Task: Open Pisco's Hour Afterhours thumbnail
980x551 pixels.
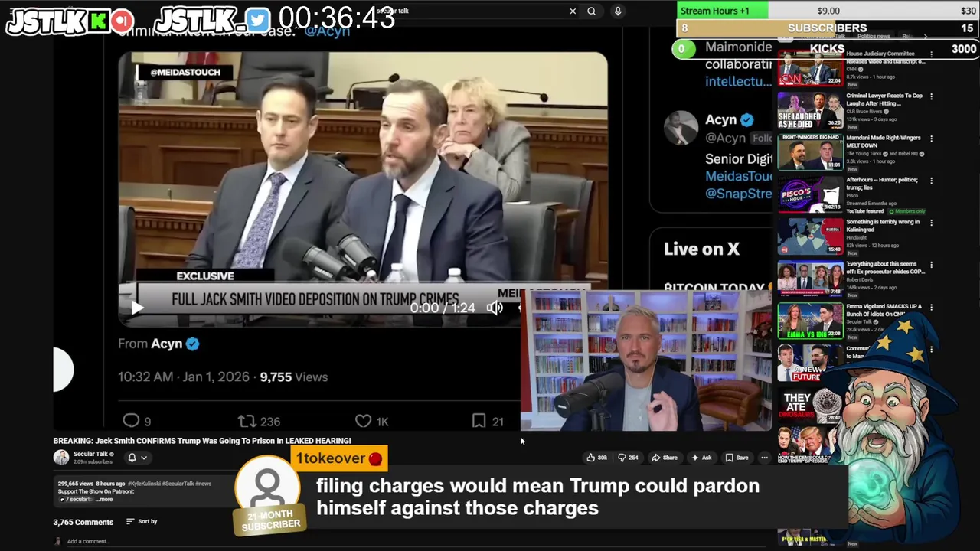Action: tap(810, 194)
